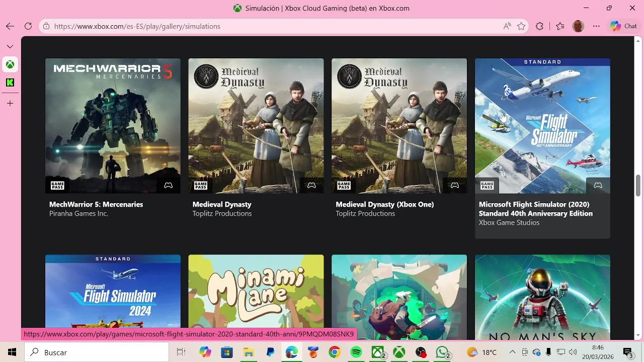This screenshot has height=362, width=644.
Task: Open Spotify from taskbar
Action: coord(356,352)
